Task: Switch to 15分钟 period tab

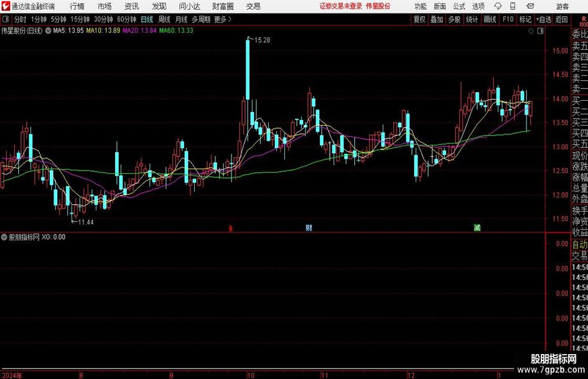Action: 80,19
